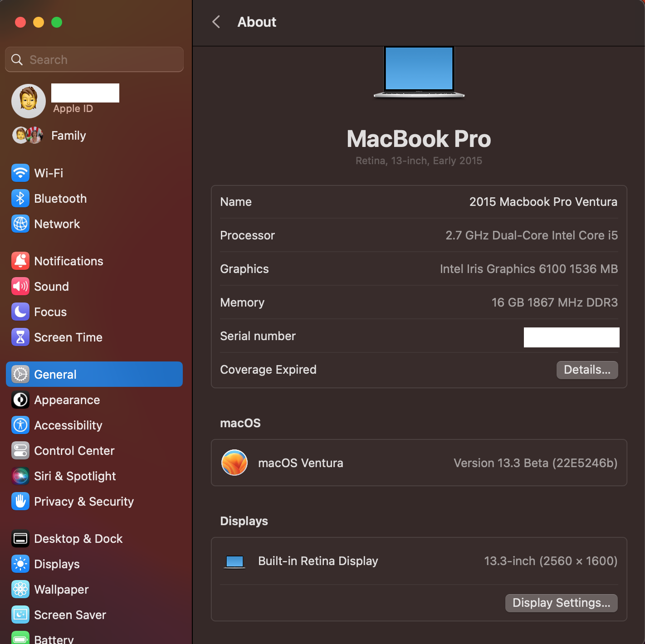Viewport: 645px width, 644px height.
Task: Select Appearance in the sidebar
Action: click(94, 400)
